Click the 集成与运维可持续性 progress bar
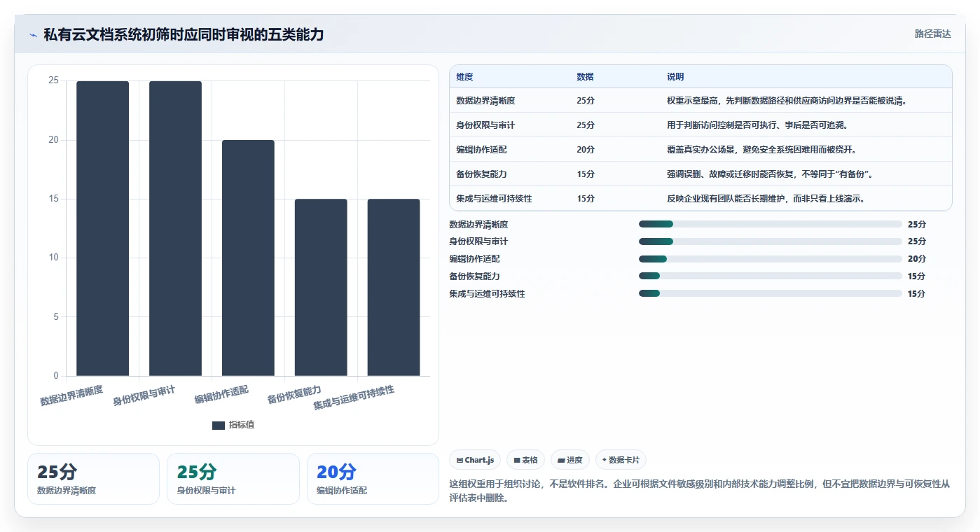 [770, 293]
